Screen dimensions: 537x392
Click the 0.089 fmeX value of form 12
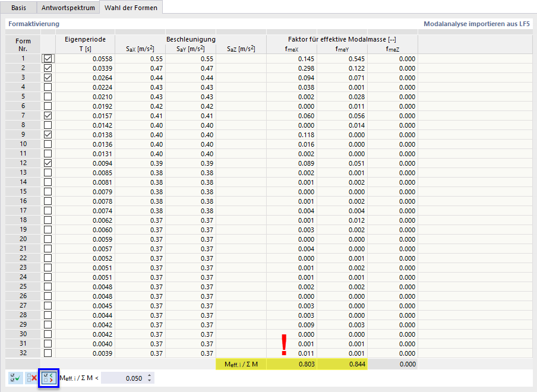pos(292,163)
